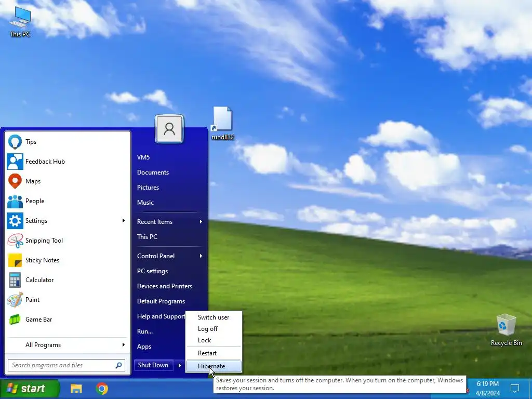Click the arrow next to Shut Down

[179, 365]
